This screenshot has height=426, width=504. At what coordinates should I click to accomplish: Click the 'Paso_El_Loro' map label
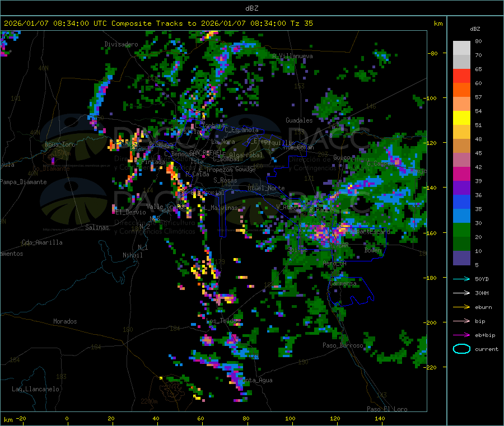387,409
